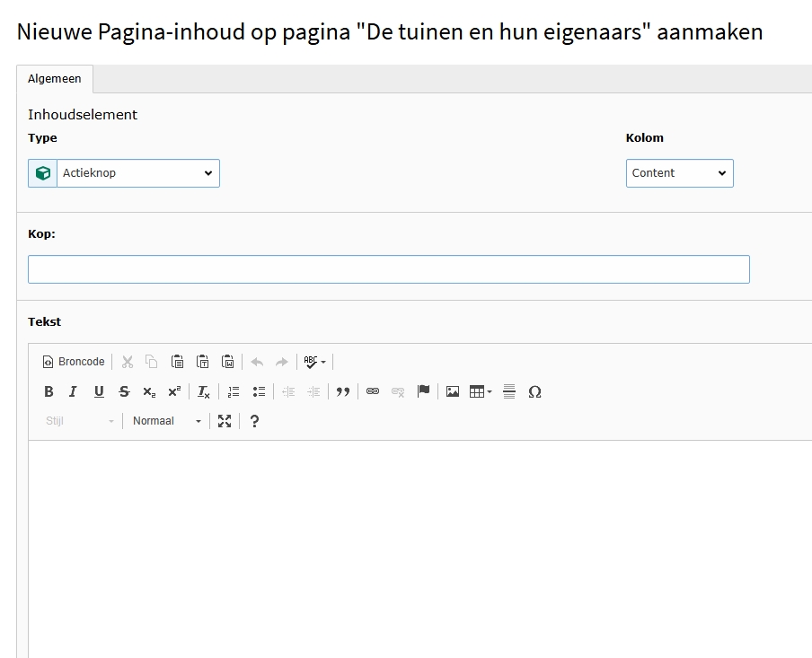812x658 pixels.
Task: Insert a hyperlink with the link icon
Action: tap(373, 391)
